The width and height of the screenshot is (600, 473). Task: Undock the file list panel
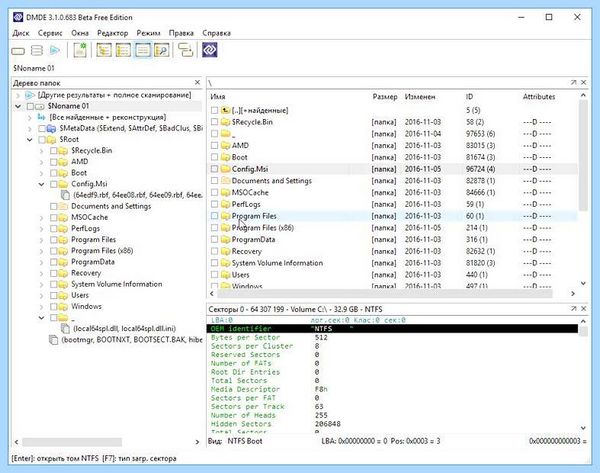pyautogui.click(x=573, y=82)
